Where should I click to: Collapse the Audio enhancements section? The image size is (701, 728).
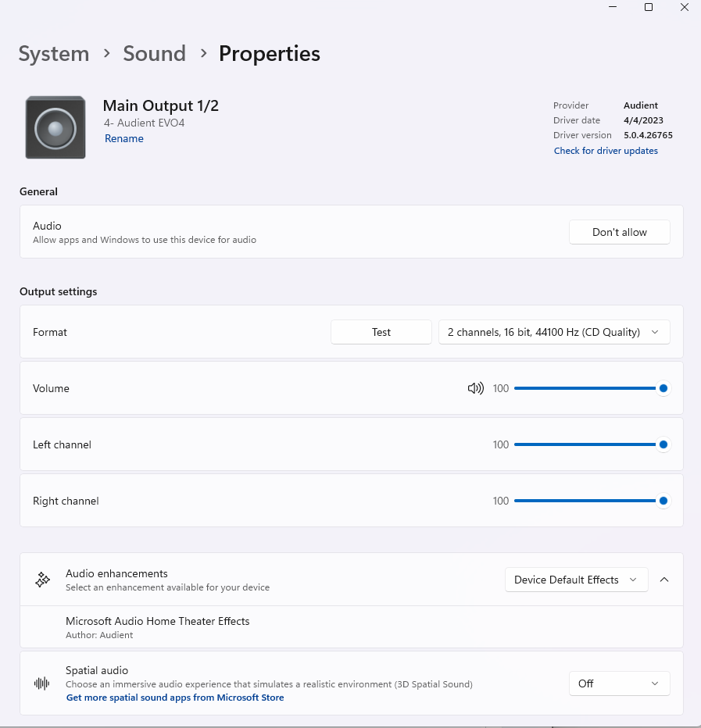pos(664,580)
